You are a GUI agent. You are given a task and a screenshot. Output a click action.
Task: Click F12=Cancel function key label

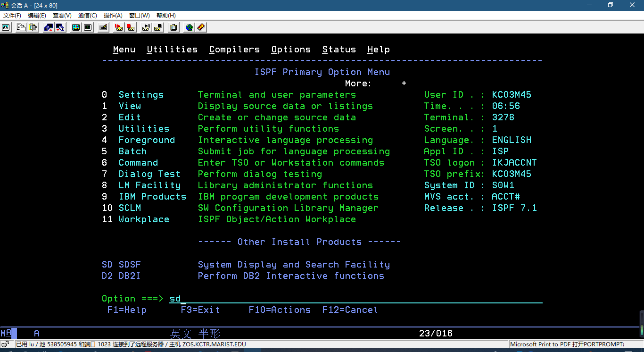(x=350, y=310)
